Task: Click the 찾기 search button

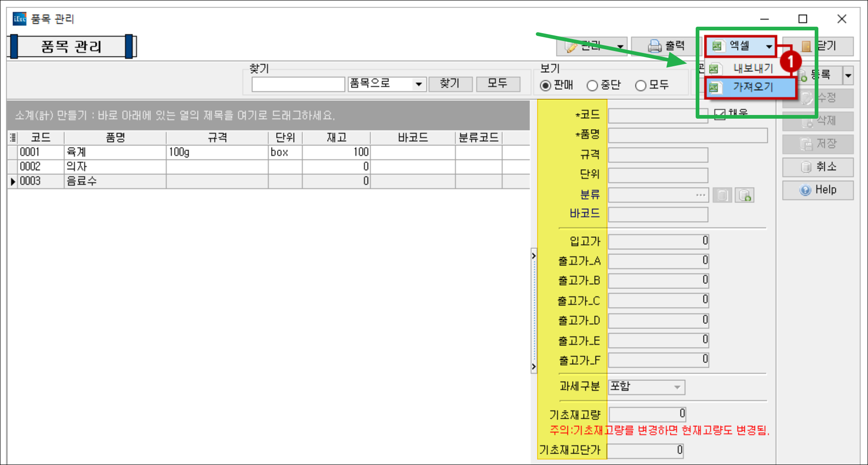Action: [x=450, y=84]
